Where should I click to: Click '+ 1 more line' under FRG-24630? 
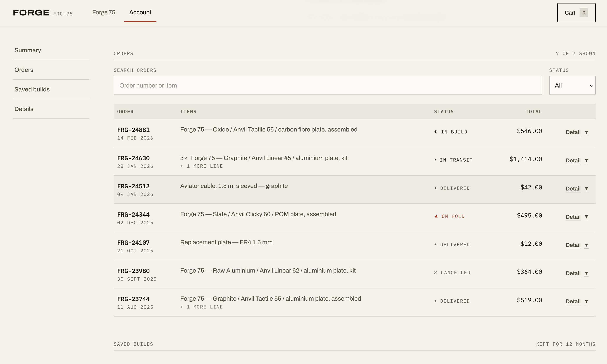pyautogui.click(x=202, y=166)
